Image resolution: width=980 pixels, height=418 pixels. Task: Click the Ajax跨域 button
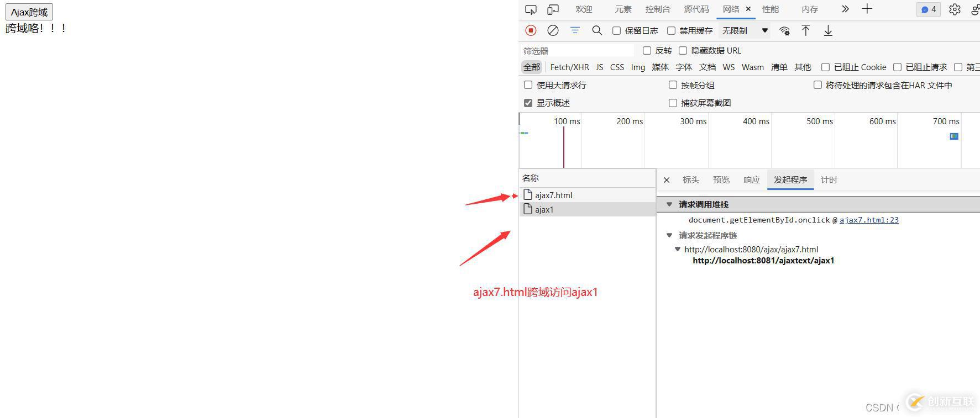tap(29, 12)
